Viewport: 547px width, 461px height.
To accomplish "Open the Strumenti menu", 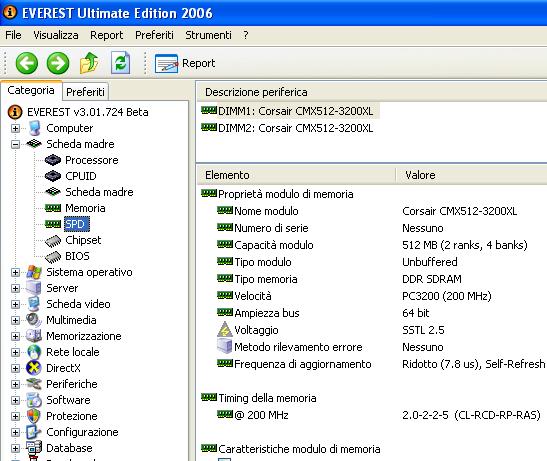I will pos(208,35).
